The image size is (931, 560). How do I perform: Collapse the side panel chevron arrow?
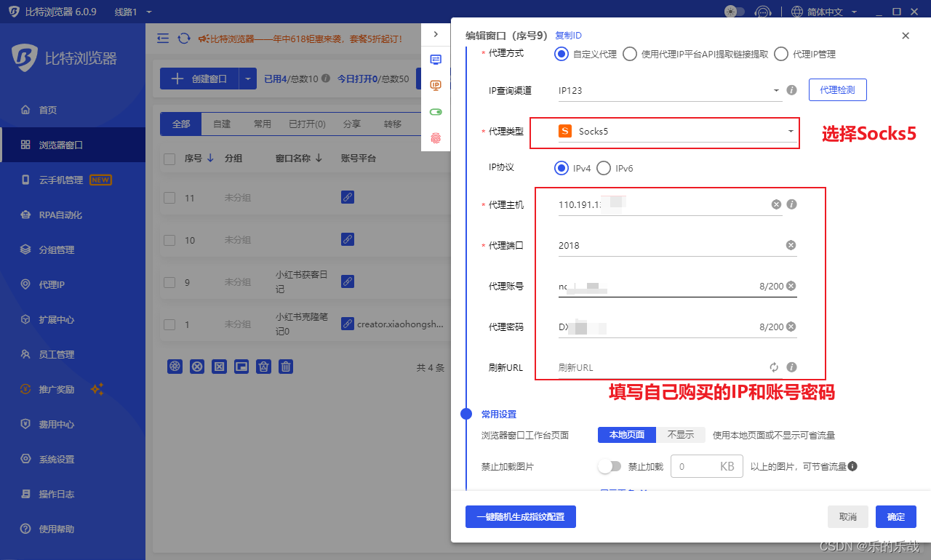click(436, 34)
